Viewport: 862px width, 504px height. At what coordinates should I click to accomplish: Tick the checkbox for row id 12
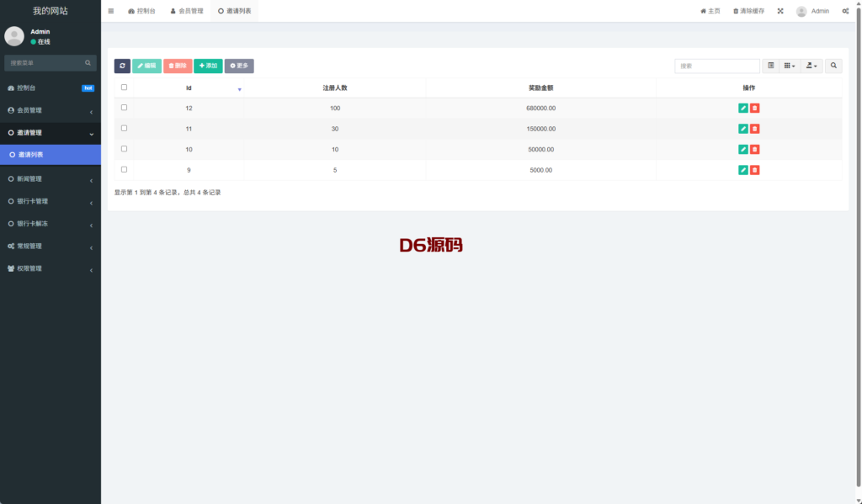[125, 108]
